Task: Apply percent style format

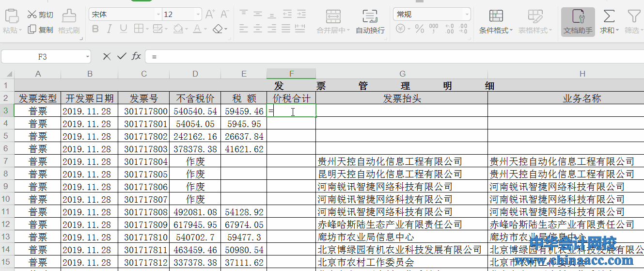Action: [x=420, y=29]
